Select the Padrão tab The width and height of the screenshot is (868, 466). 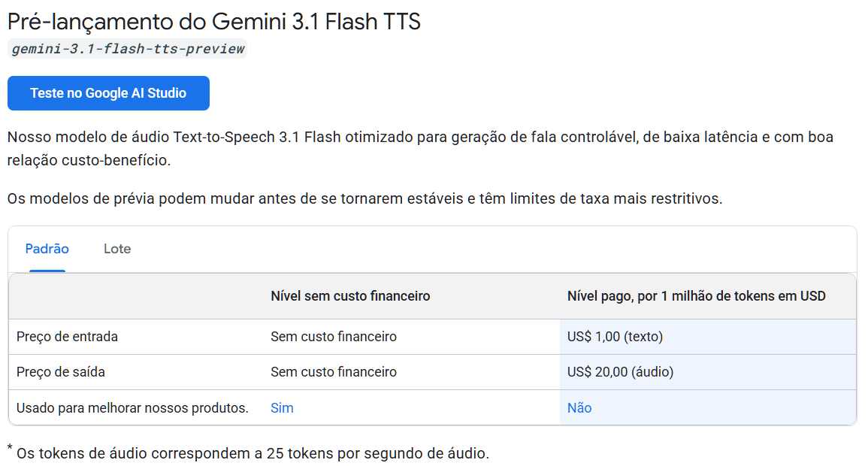(47, 248)
